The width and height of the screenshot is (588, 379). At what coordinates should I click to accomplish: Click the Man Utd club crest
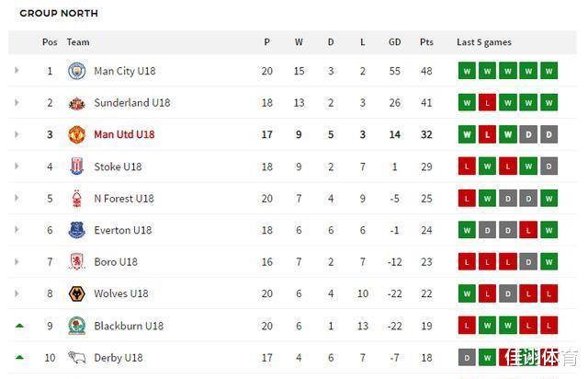(x=77, y=134)
